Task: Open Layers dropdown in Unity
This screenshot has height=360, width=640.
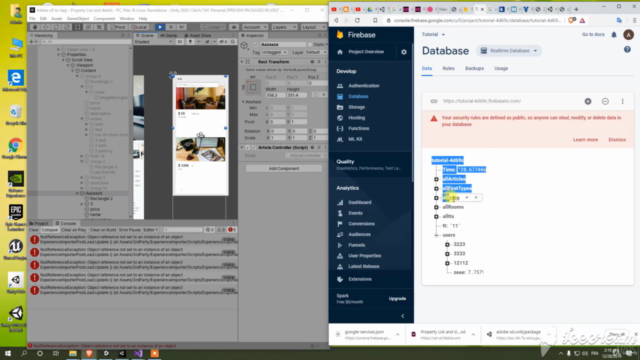Action: (x=284, y=27)
